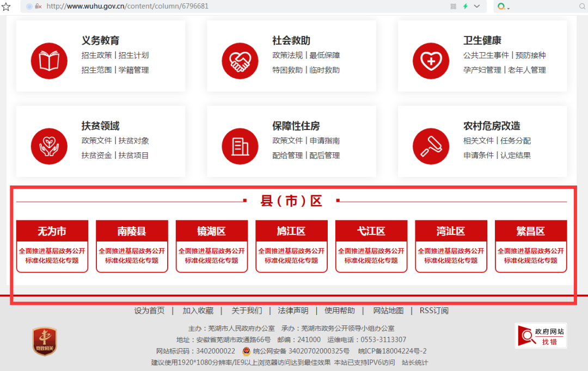Viewport: 588px width, 371px height.
Task: Expand the address bar dropdown chevron
Action: tap(476, 7)
